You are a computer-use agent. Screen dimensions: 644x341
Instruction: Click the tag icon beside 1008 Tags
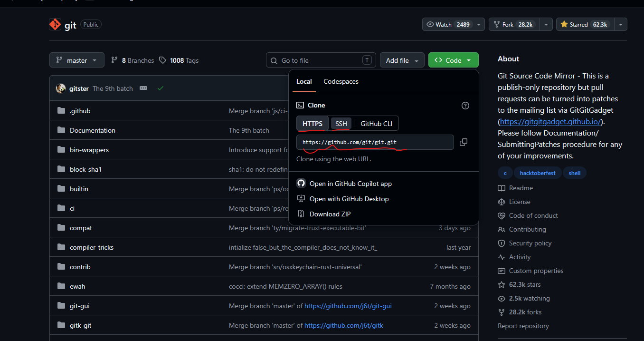click(x=163, y=60)
